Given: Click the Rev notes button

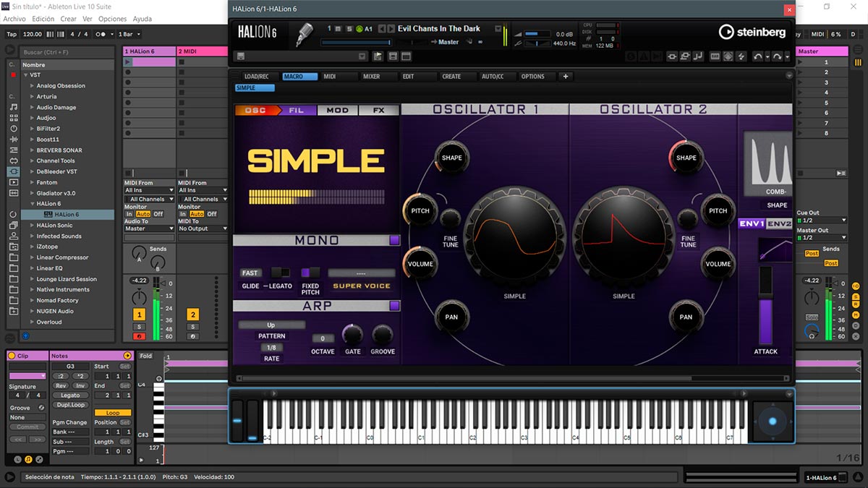Looking at the screenshot, I should (x=61, y=385).
